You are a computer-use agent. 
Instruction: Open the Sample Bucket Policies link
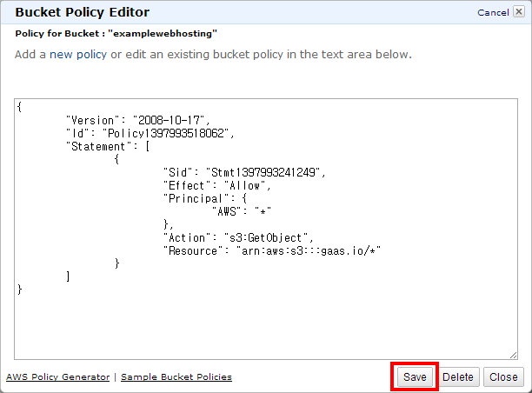pos(176,377)
